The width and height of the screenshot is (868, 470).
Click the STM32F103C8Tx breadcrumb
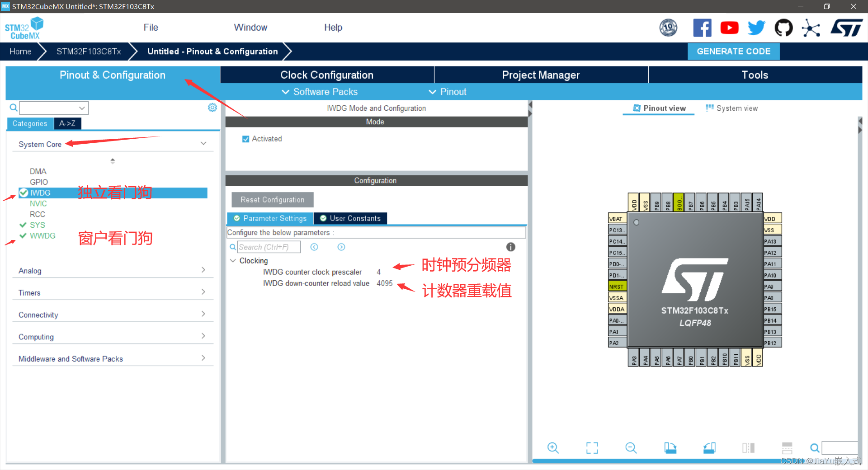89,51
